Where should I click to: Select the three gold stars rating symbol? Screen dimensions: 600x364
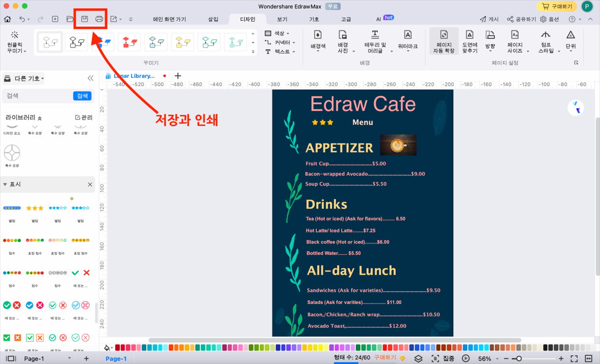[x=35, y=208]
